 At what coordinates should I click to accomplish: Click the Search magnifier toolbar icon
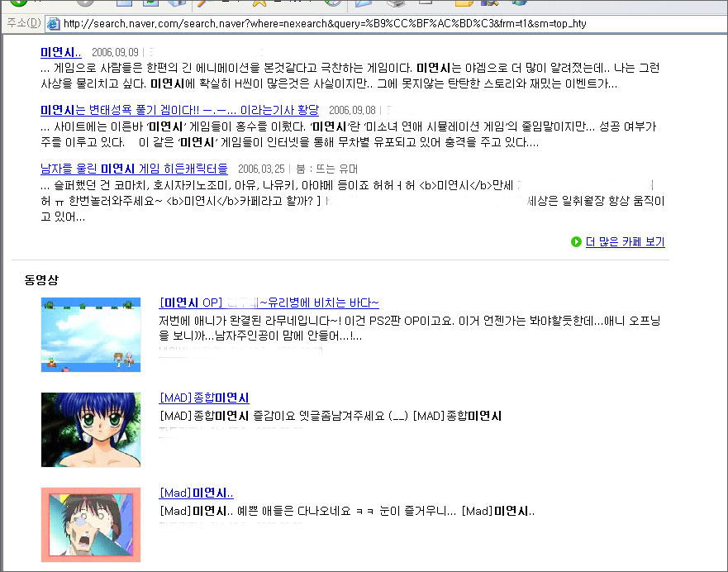pyautogui.click(x=206, y=3)
